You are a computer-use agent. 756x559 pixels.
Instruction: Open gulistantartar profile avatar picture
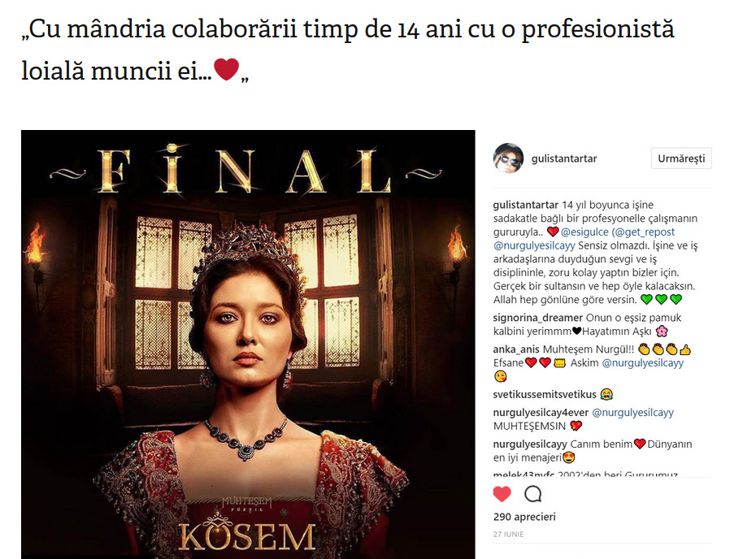pyautogui.click(x=508, y=158)
